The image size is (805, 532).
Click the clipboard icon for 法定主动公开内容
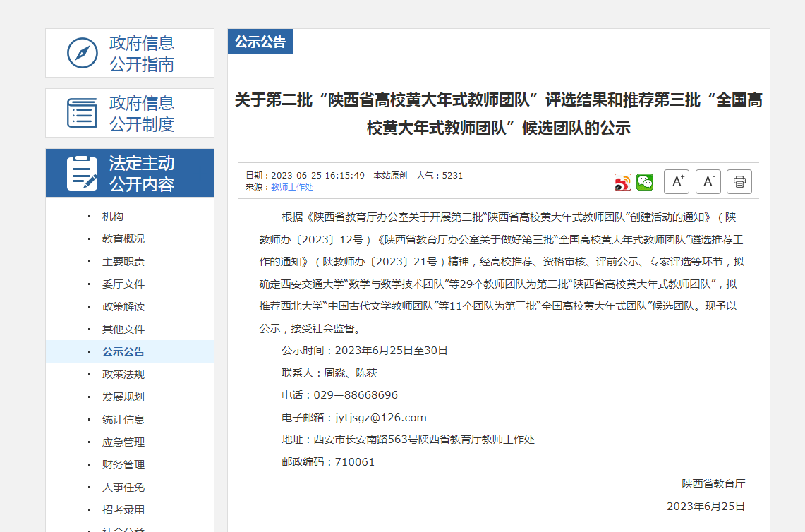(x=82, y=174)
